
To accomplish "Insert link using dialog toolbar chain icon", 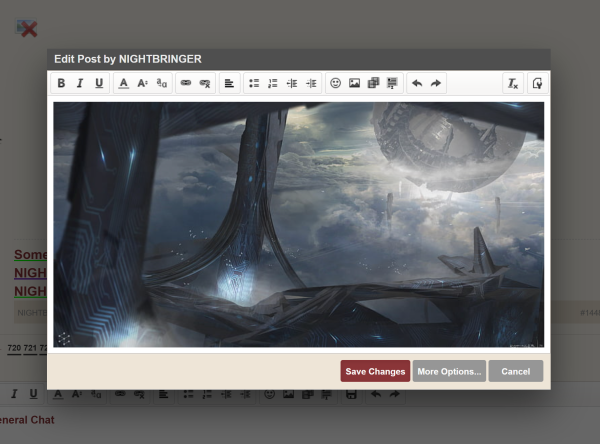I will 186,83.
